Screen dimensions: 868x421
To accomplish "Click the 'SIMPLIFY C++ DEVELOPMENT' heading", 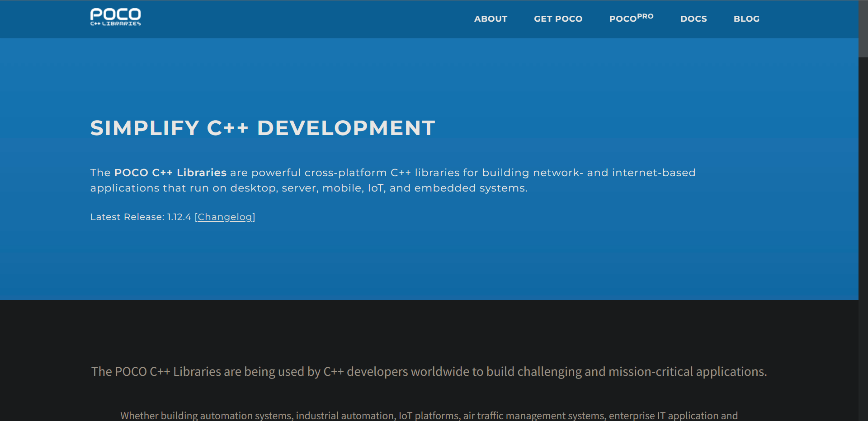I will [263, 128].
